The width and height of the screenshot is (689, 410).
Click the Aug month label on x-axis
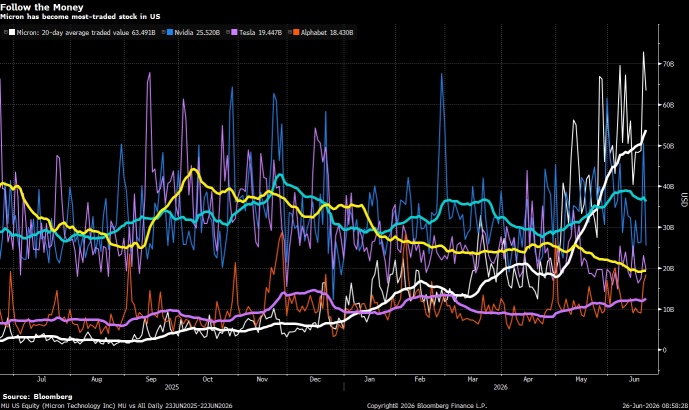(96, 379)
